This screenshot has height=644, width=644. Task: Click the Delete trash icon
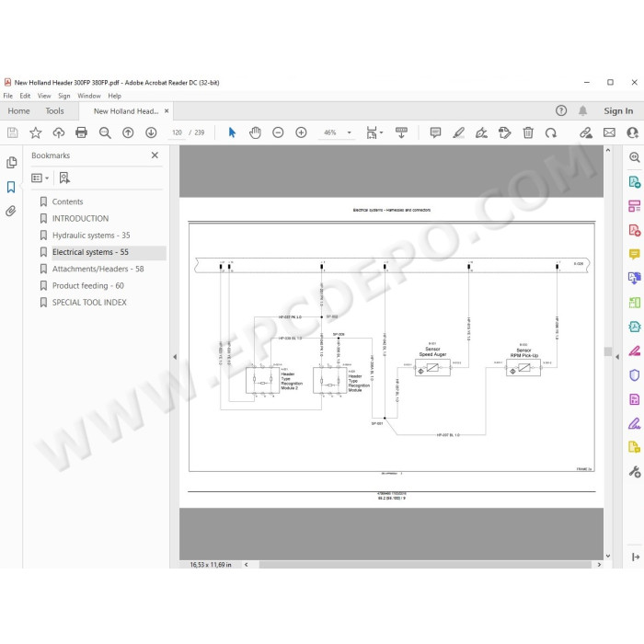(528, 132)
